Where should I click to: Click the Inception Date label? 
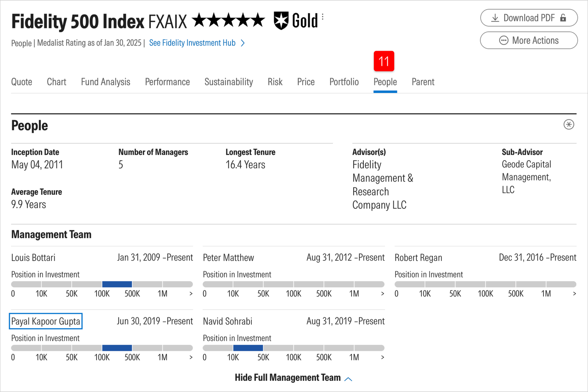35,152
